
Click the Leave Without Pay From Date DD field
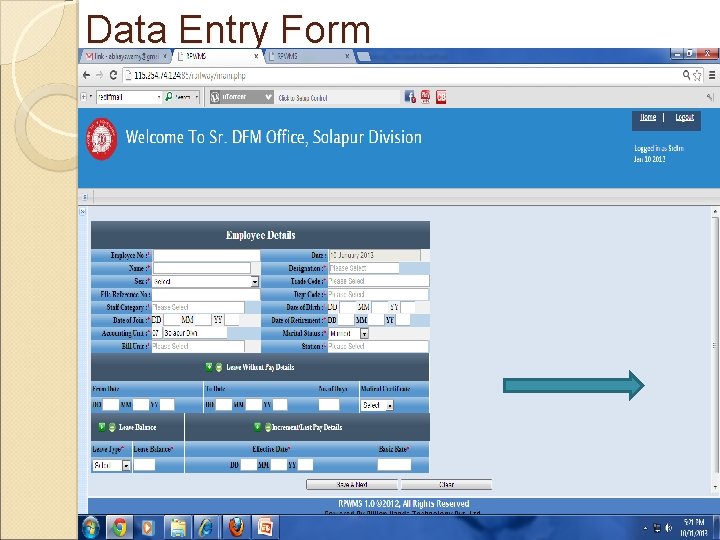coord(111,405)
